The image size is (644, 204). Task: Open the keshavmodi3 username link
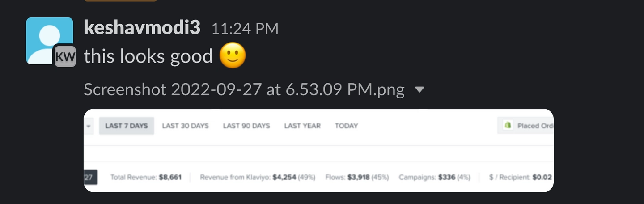[x=142, y=28]
